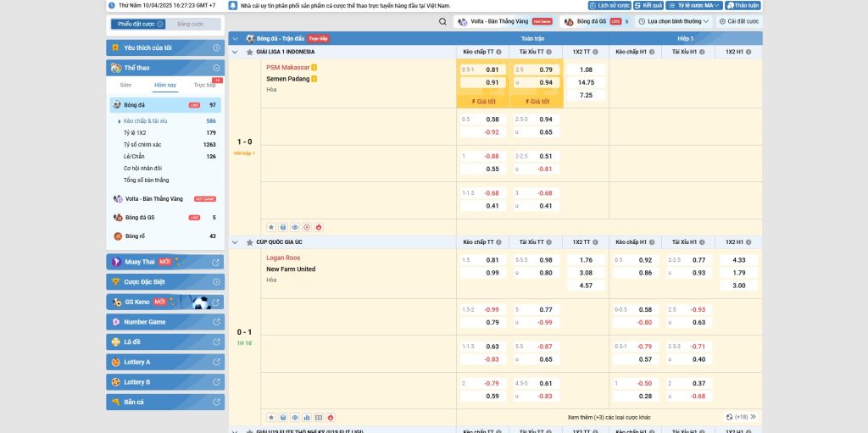Open the statistics bar chart icon under Logan Roos
This screenshot has height=433, width=868.
point(307,417)
